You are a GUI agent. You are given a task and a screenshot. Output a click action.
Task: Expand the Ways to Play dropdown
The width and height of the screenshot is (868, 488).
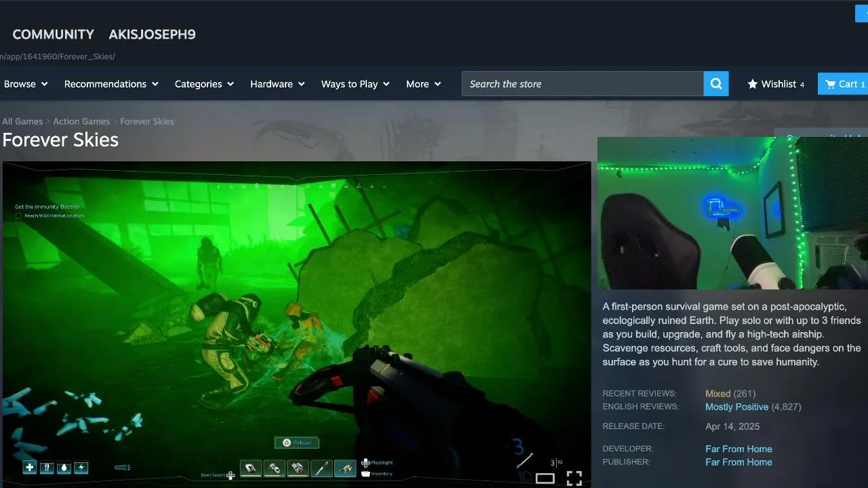(x=355, y=84)
